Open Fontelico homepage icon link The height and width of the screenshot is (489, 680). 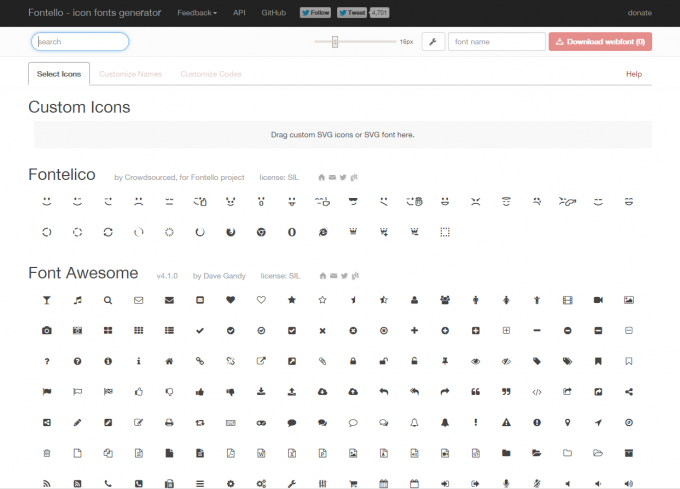pos(321,177)
